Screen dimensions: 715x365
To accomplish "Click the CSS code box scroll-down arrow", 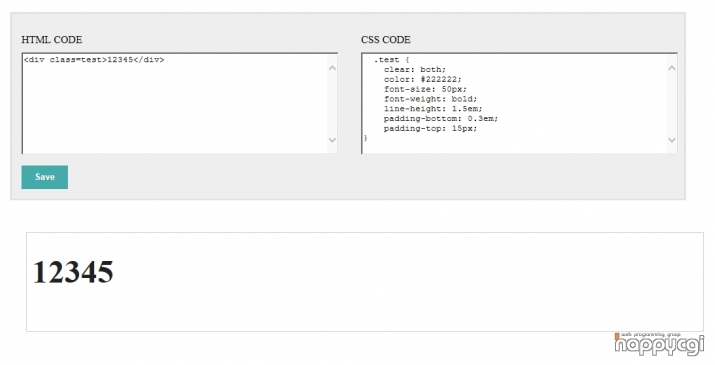I will (672, 140).
